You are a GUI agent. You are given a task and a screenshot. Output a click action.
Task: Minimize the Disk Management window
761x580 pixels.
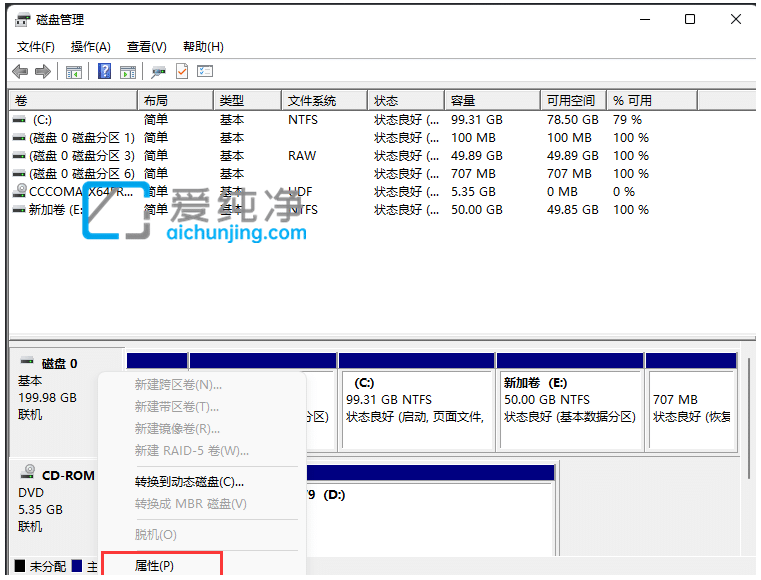tap(645, 19)
